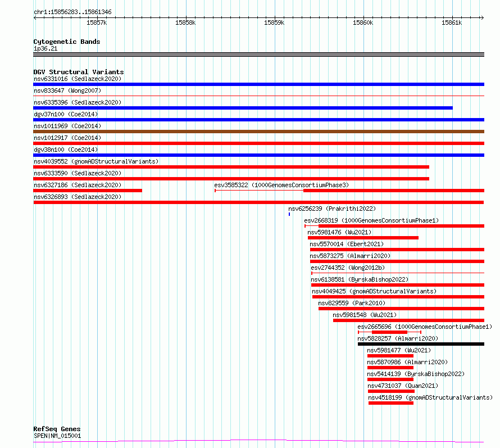Screen dimensions: 500x448
Task: Click the esv2665696 variant bar with whiskers
Action: click(x=390, y=332)
